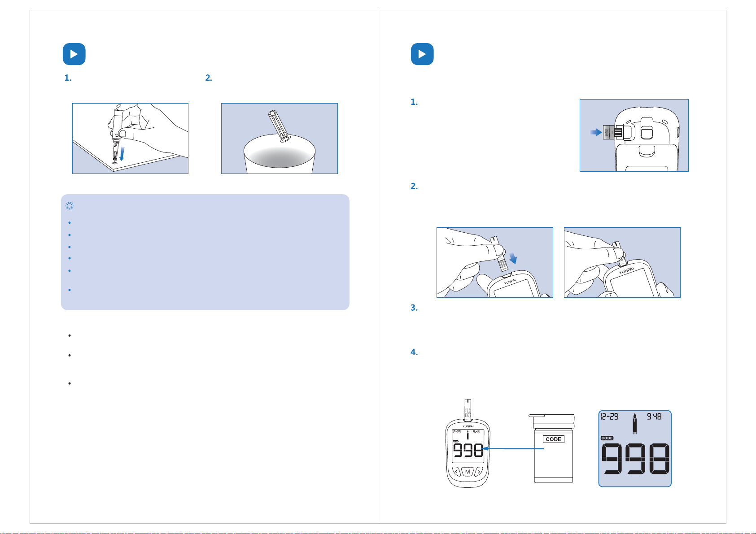Screen dimensions: 756x534
Task: Open the code chip insertion illustration
Action: pyautogui.click(x=634, y=135)
